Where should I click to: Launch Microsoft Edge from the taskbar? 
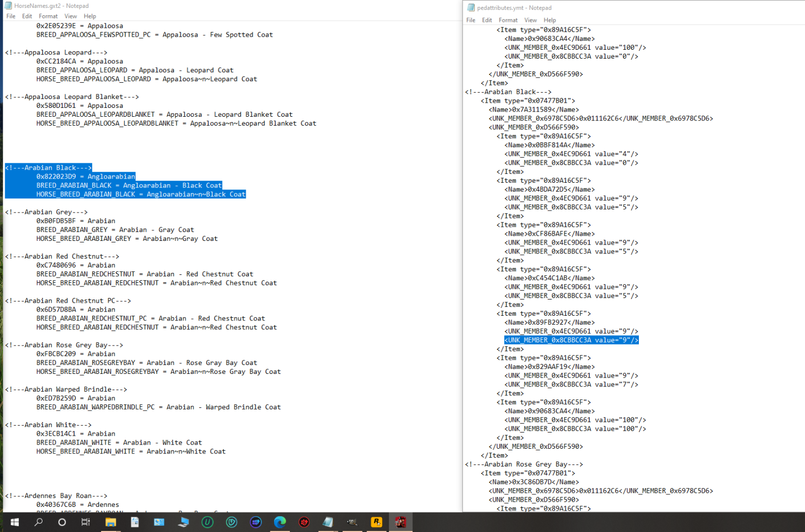click(280, 522)
